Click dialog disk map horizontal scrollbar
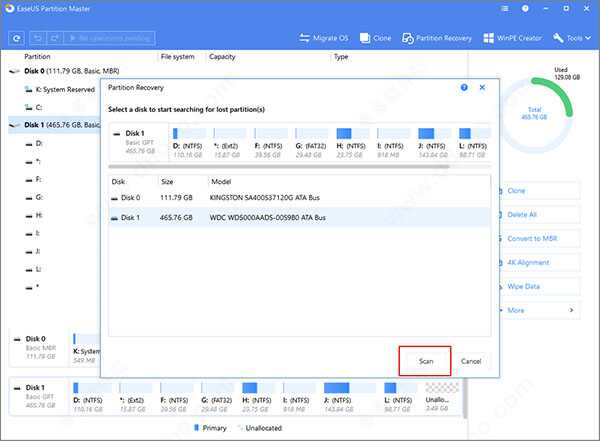This screenshot has height=441, width=600. click(279, 167)
